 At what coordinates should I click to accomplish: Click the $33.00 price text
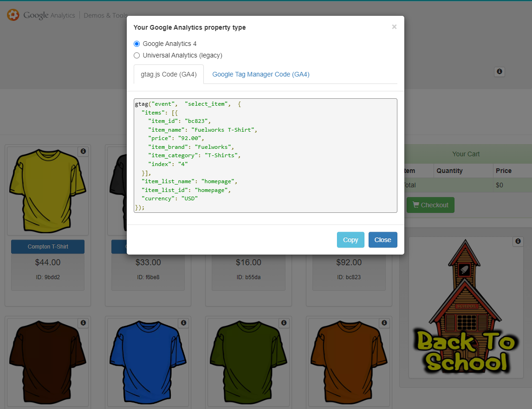pyautogui.click(x=148, y=262)
